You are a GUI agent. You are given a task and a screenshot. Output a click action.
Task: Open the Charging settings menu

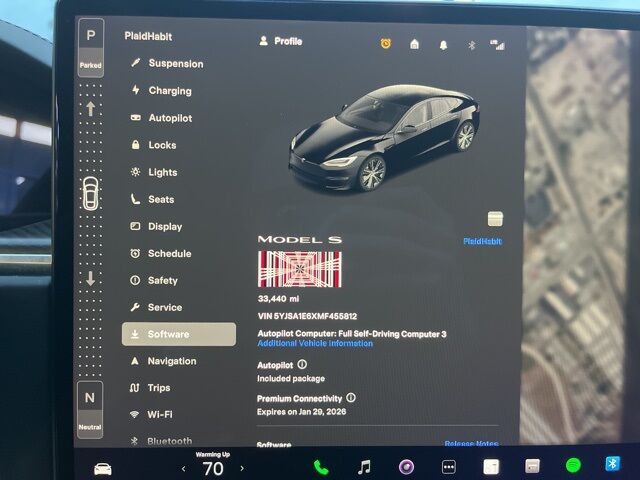(169, 91)
